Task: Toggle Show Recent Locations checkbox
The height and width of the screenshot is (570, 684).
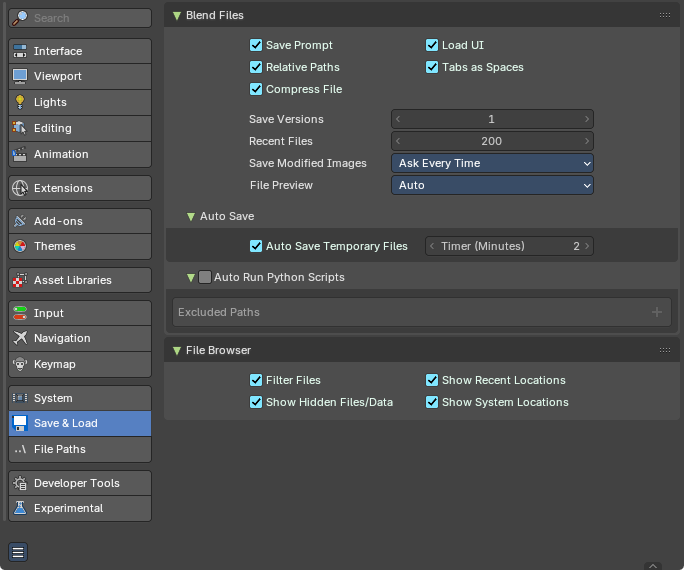Action: [x=432, y=380]
